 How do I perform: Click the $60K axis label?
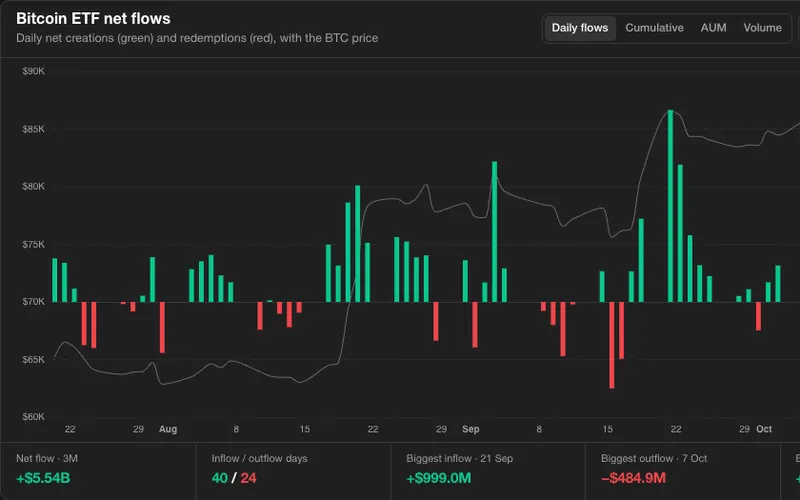tap(34, 417)
